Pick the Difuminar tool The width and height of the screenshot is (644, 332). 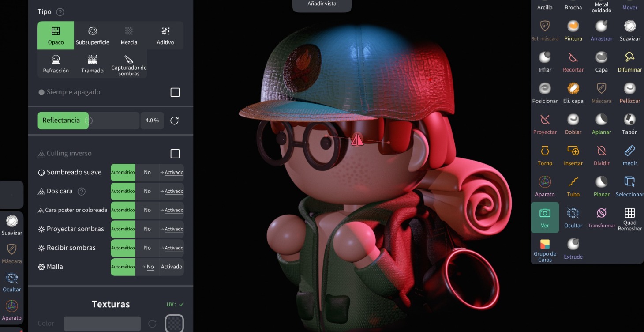click(629, 62)
